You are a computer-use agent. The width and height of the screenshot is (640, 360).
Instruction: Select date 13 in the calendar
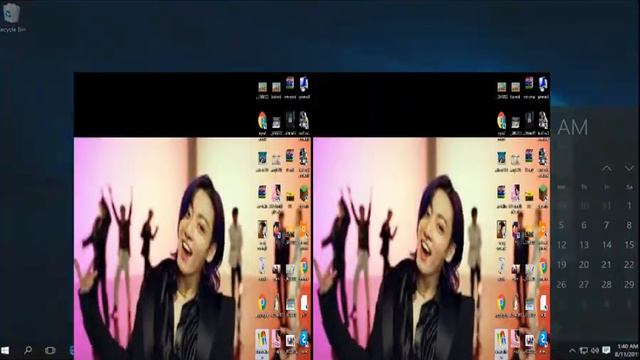[x=584, y=244]
